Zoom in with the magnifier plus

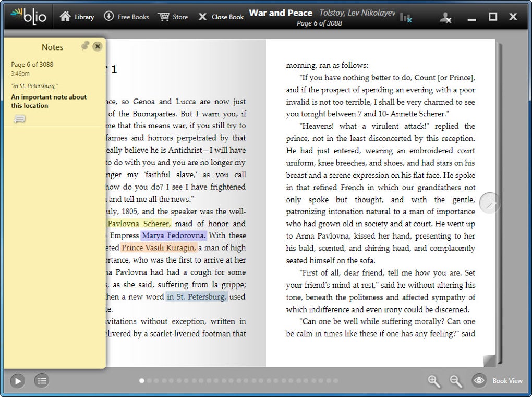click(x=434, y=381)
